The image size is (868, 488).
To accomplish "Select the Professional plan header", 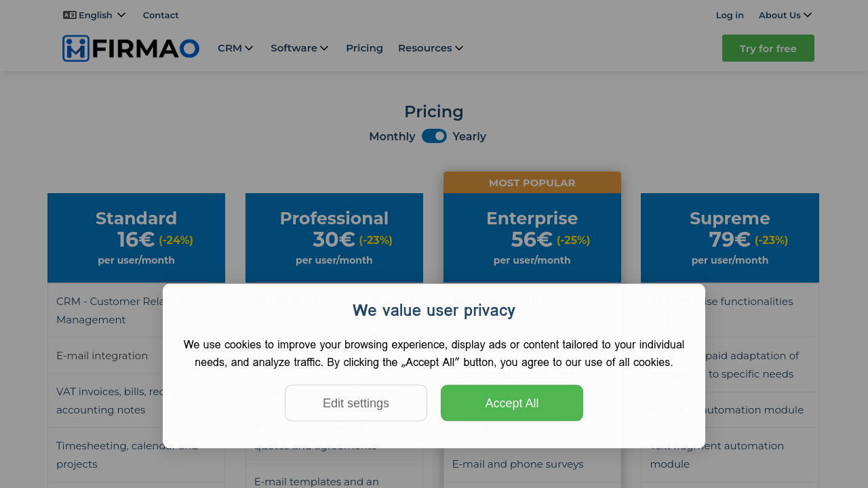I will pyautogui.click(x=334, y=218).
